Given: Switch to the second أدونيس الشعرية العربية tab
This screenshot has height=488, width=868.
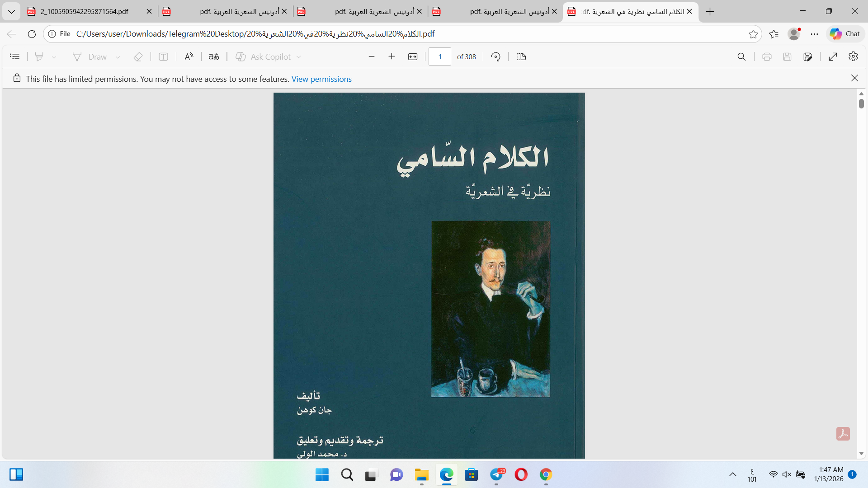Looking at the screenshot, I should click(360, 11).
